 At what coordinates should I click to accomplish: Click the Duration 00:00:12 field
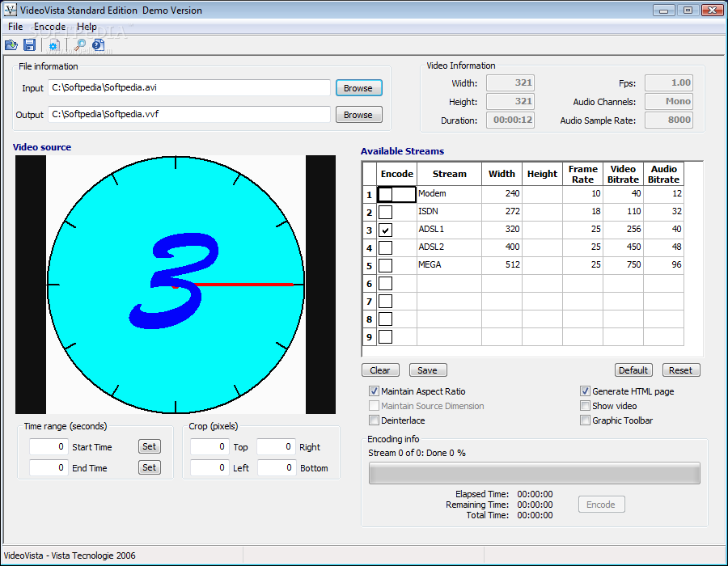(510, 120)
